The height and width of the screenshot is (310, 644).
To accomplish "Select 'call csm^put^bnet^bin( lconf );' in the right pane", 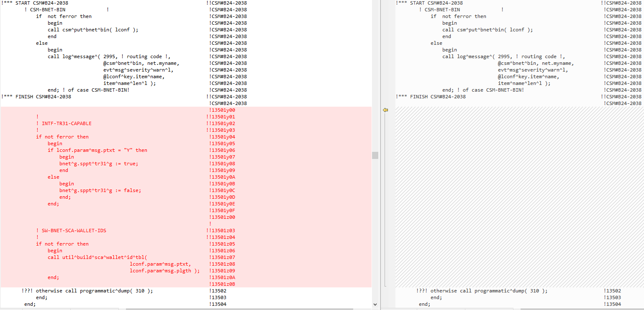I will pyautogui.click(x=487, y=30).
